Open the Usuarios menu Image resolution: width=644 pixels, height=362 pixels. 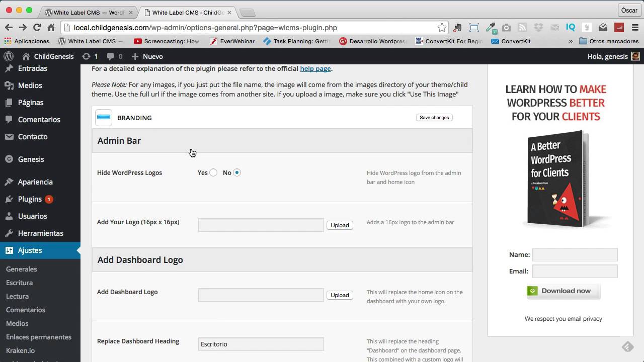tap(40, 216)
